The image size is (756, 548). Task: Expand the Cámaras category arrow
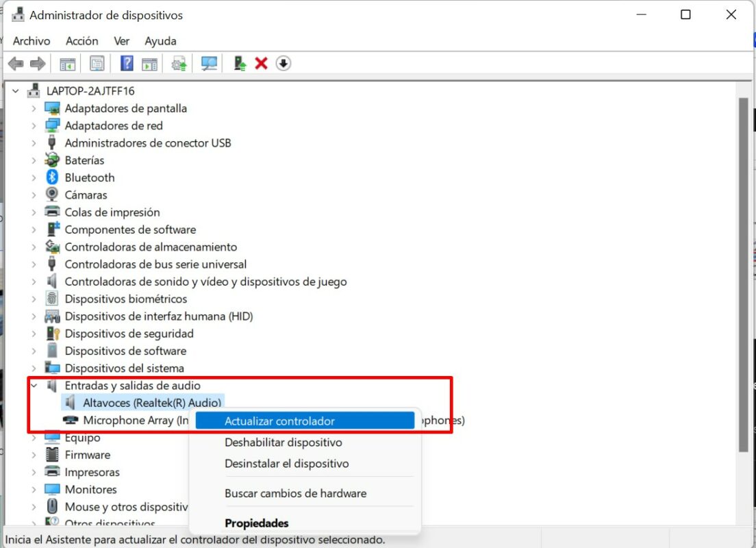34,195
